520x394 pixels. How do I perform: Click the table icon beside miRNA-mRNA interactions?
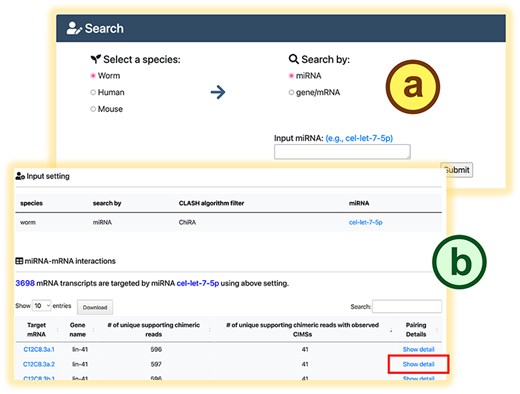[x=19, y=261]
